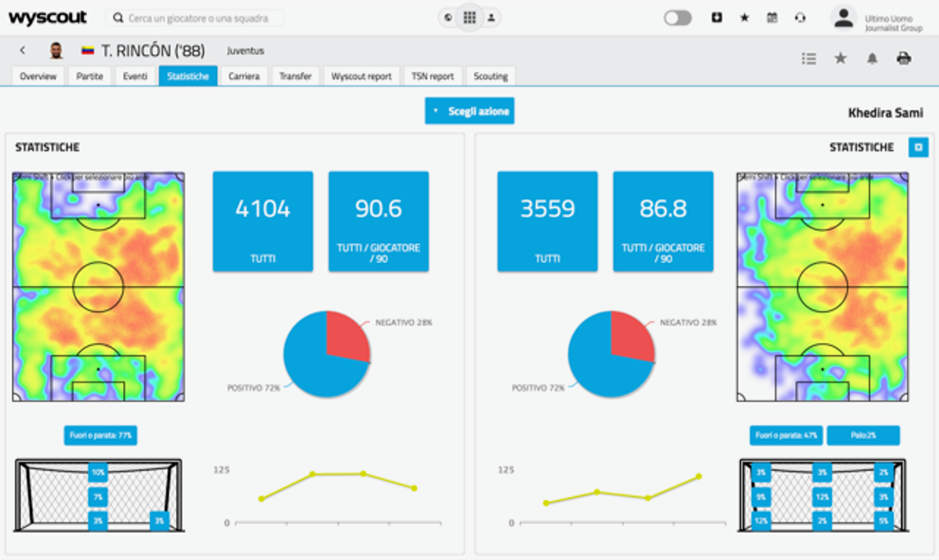Viewport: 939px width, 560px height.
Task: Click the bell notification icon
Action: click(x=872, y=59)
